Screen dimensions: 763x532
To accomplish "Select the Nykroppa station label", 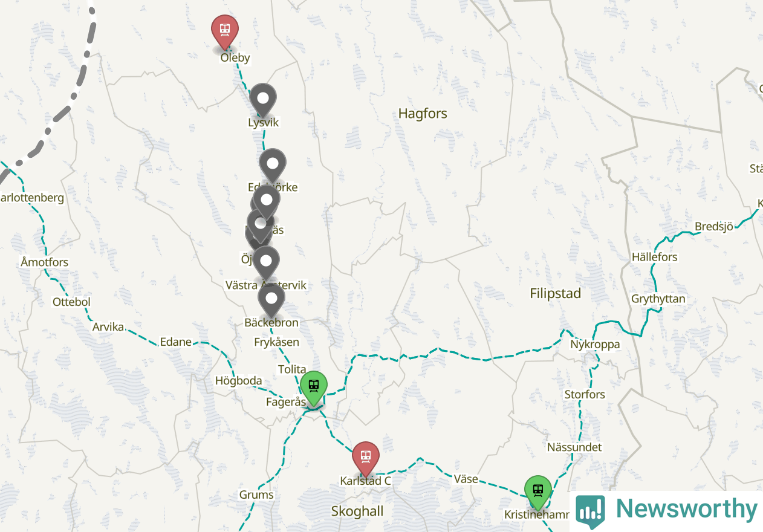I will click(595, 345).
